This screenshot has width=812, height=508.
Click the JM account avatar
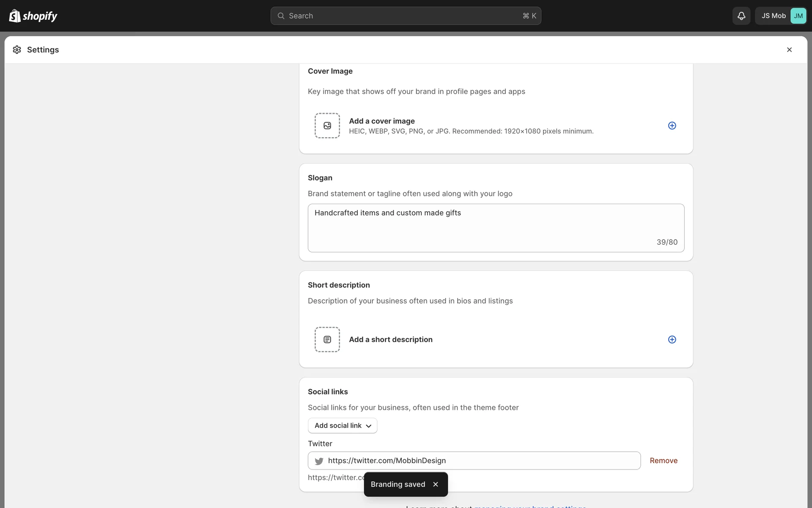[798, 16]
